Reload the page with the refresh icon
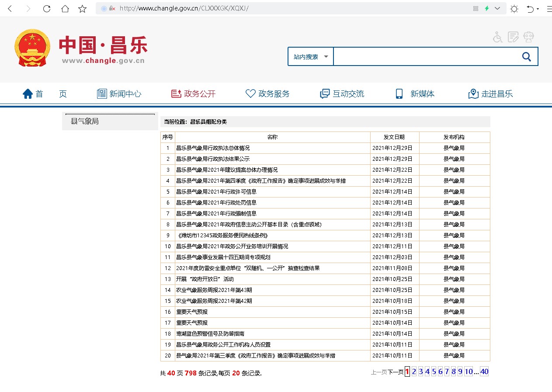Screen dimensions: 552x392 point(46,9)
